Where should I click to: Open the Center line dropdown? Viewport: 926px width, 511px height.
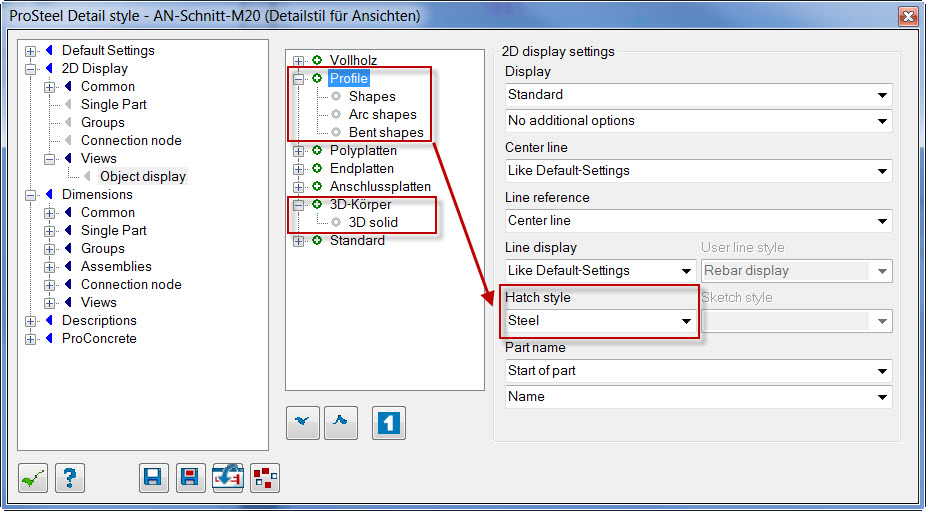coord(699,171)
